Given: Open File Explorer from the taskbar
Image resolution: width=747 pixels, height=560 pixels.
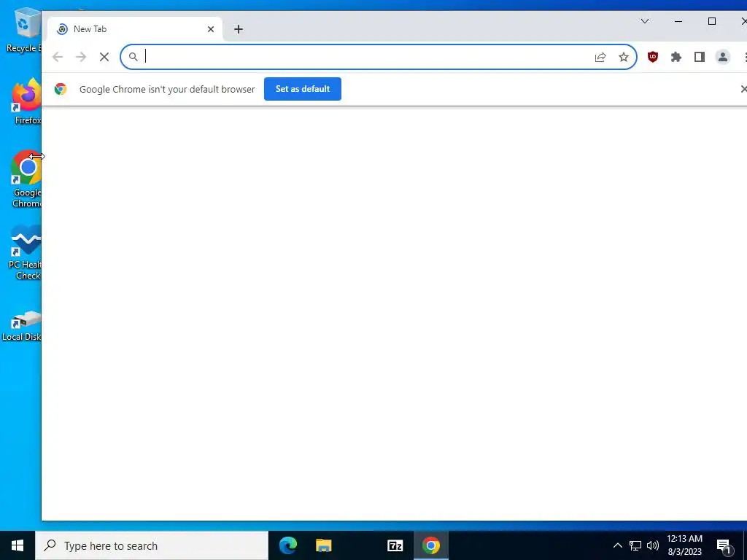Looking at the screenshot, I should (x=323, y=545).
